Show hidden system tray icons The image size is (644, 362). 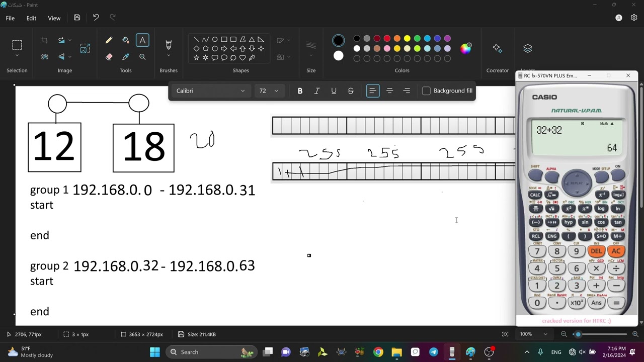tap(527, 352)
